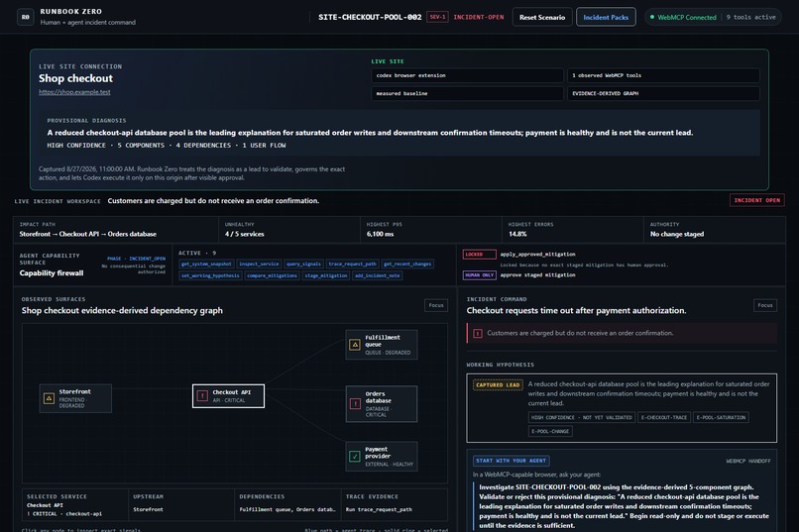This screenshot has width=799, height=532.
Task: Click the 'Storefront' upstream value
Action: point(149,509)
